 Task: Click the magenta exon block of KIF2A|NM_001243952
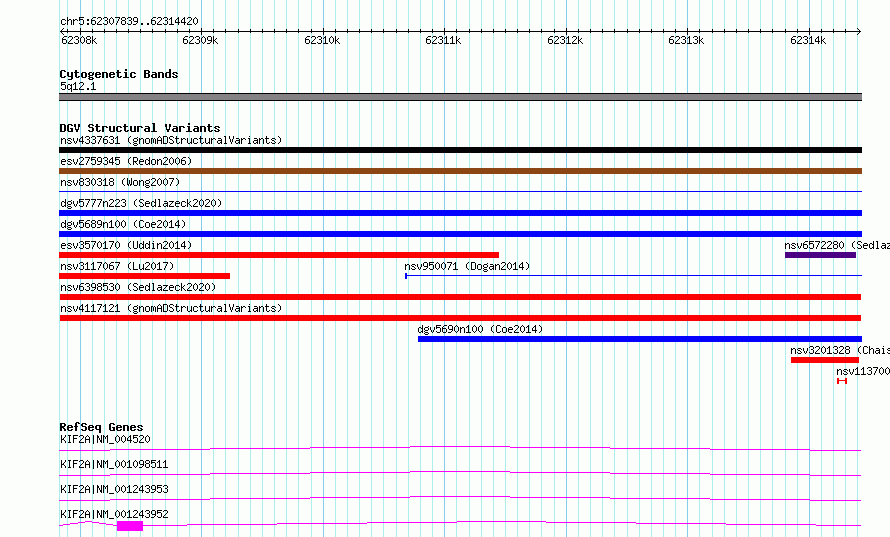pyautogui.click(x=130, y=526)
